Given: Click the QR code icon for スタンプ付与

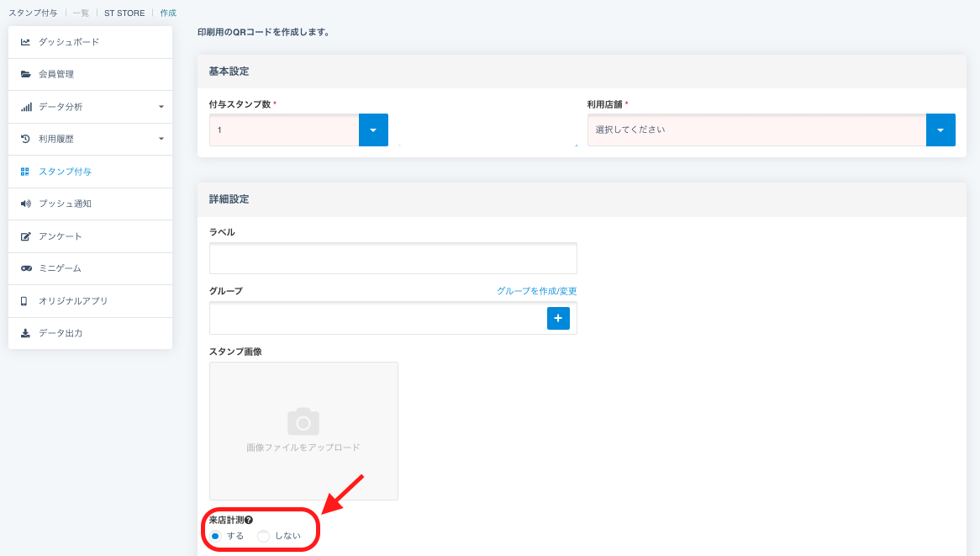Looking at the screenshot, I should click(25, 172).
